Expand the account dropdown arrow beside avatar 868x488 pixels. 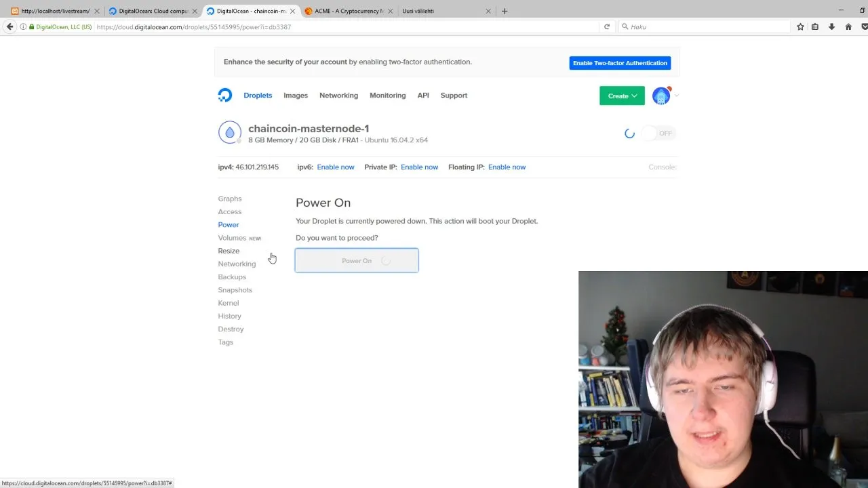(x=676, y=96)
